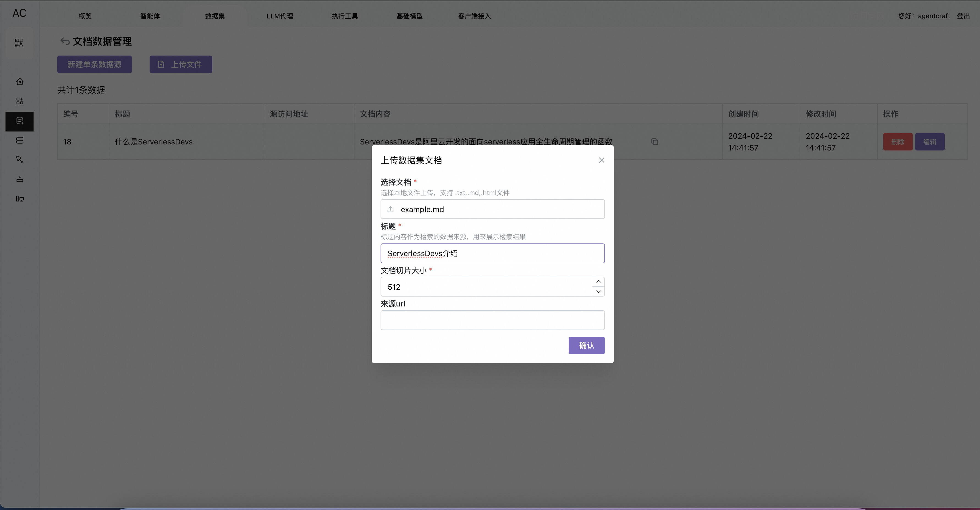The height and width of the screenshot is (510, 980).
Task: Click the 共计1条数据 count text
Action: click(x=81, y=90)
